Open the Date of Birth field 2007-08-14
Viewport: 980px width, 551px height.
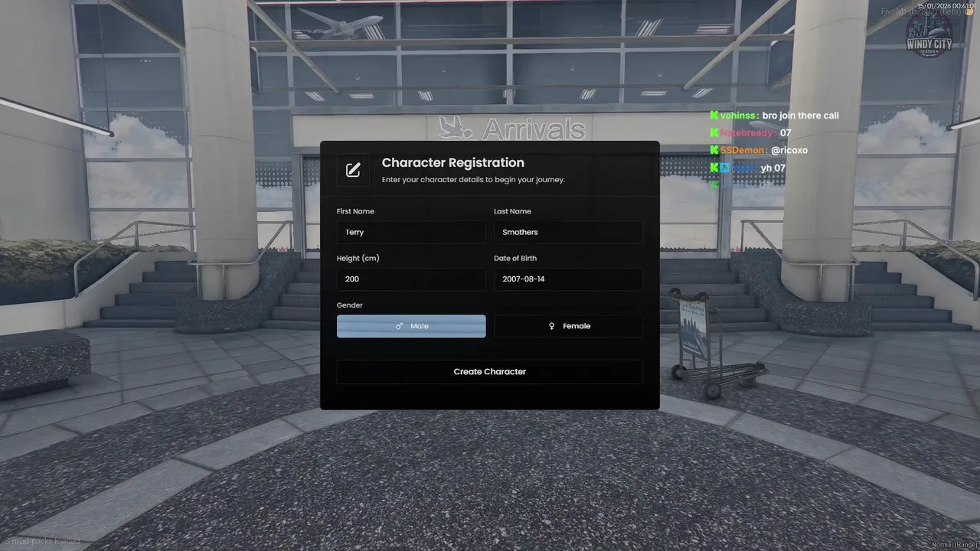[568, 279]
